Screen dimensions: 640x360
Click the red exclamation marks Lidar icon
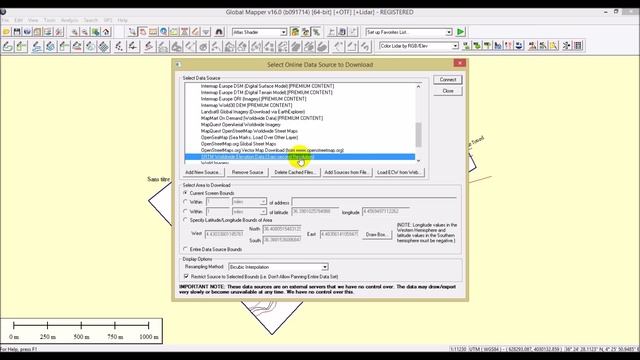pyautogui.click(x=508, y=46)
